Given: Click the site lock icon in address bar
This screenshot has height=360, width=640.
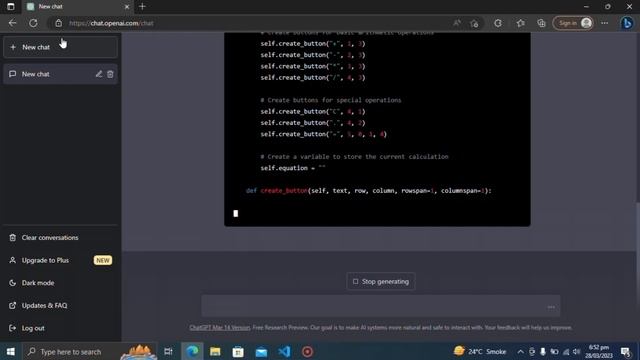Looking at the screenshot, I should [x=59, y=23].
